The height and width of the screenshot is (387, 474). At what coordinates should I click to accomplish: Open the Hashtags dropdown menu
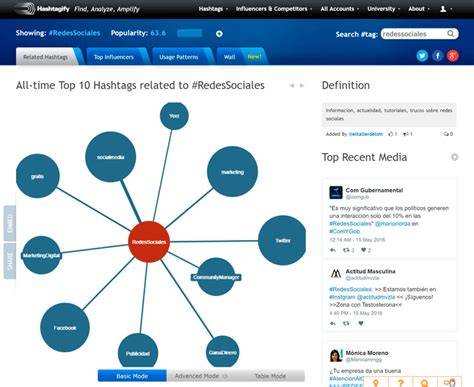213,9
